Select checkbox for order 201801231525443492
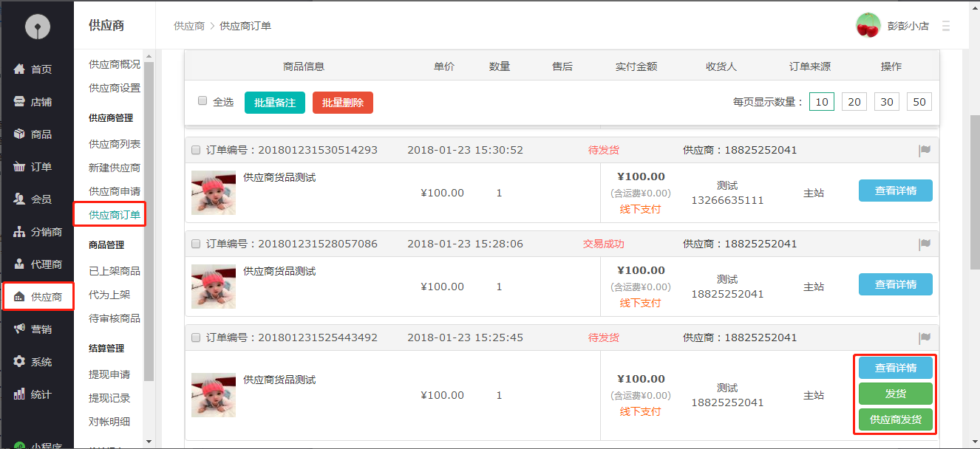This screenshot has width=980, height=449. point(196,337)
